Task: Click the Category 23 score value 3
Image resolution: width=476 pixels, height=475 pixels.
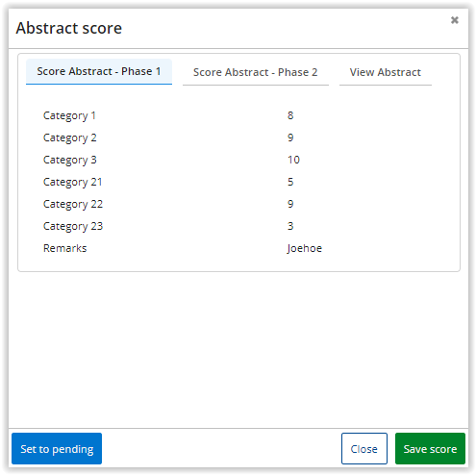Action: coord(290,226)
